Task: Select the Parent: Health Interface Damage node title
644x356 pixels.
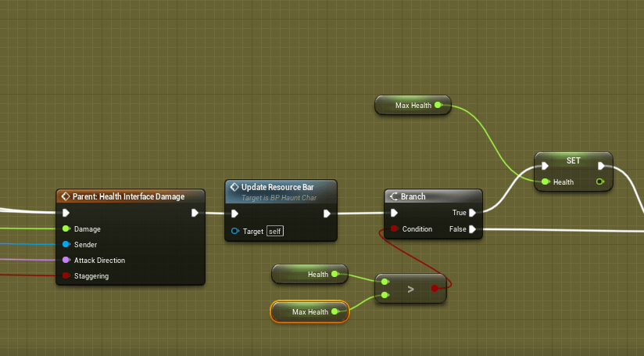Action: (x=128, y=196)
